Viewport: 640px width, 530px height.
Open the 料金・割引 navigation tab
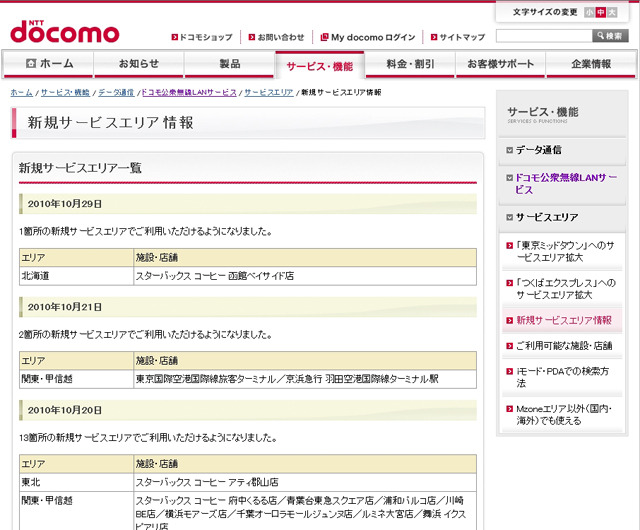pyautogui.click(x=410, y=64)
